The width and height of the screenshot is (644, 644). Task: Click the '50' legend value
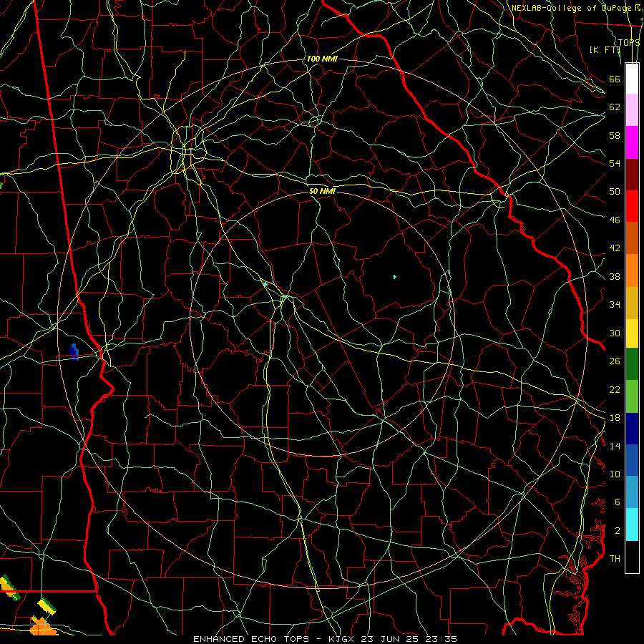[615, 191]
